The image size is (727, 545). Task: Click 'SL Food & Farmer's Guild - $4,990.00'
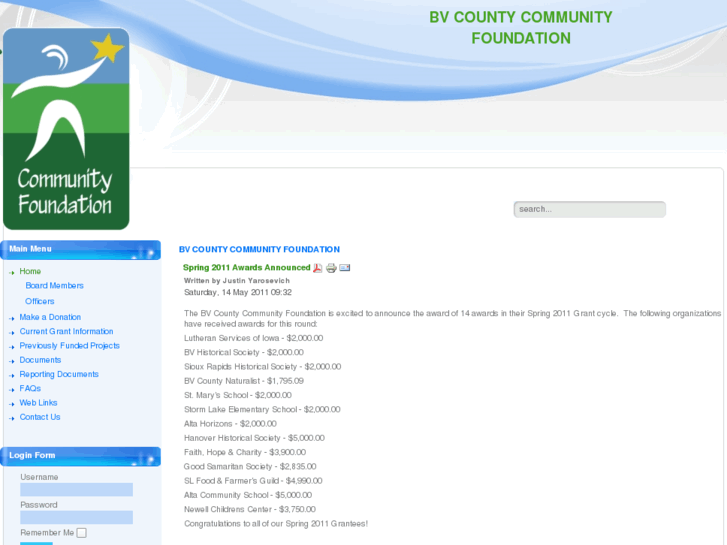[253, 481]
